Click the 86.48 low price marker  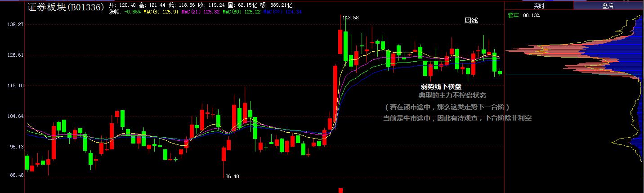tap(232, 176)
